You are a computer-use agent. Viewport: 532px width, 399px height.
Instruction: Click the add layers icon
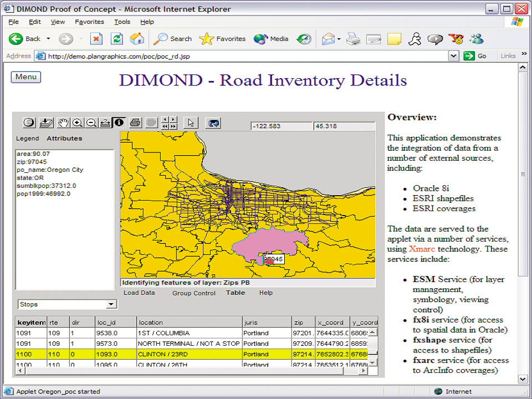(46, 122)
